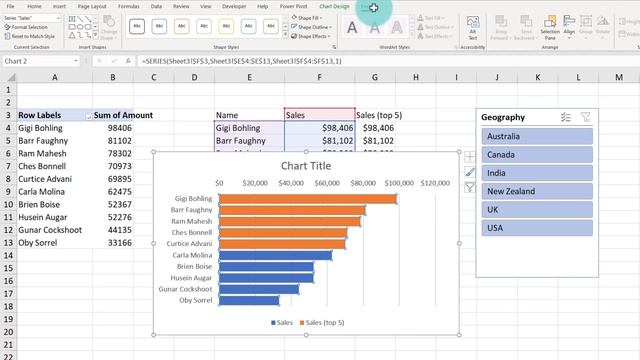Toggle the UK slicer item
The height and width of the screenshot is (360, 640).
pyautogui.click(x=537, y=210)
